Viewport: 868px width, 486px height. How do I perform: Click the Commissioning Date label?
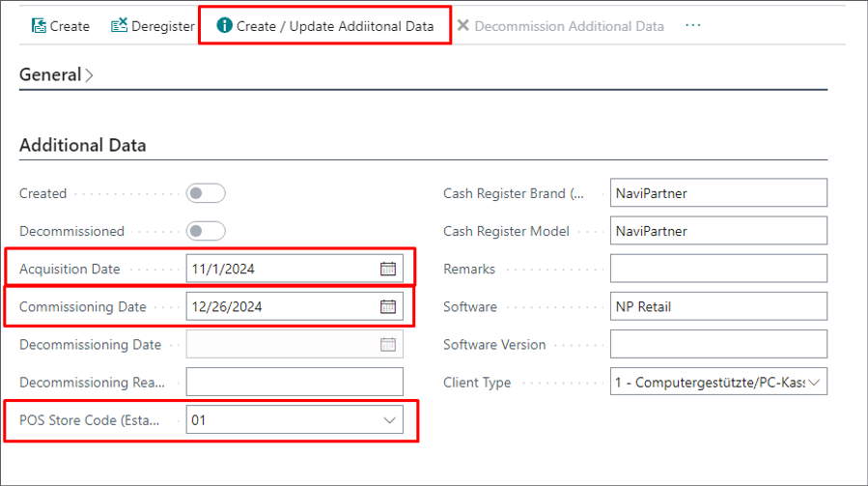(x=83, y=307)
